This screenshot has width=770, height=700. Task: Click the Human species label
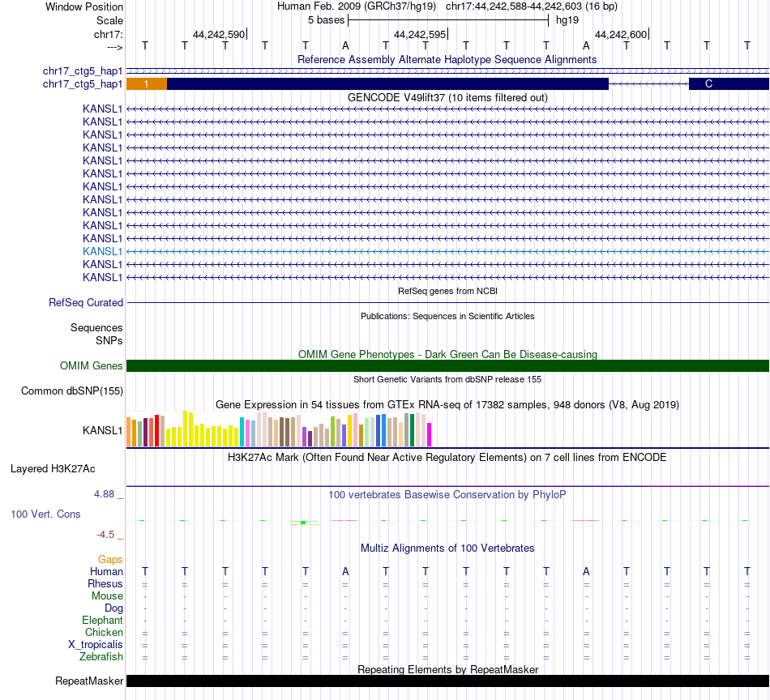(106, 571)
